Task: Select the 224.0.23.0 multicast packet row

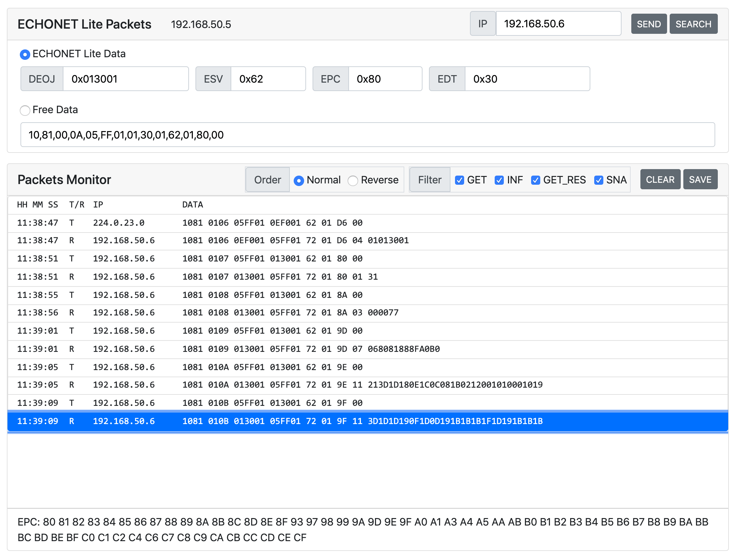Action: click(367, 223)
